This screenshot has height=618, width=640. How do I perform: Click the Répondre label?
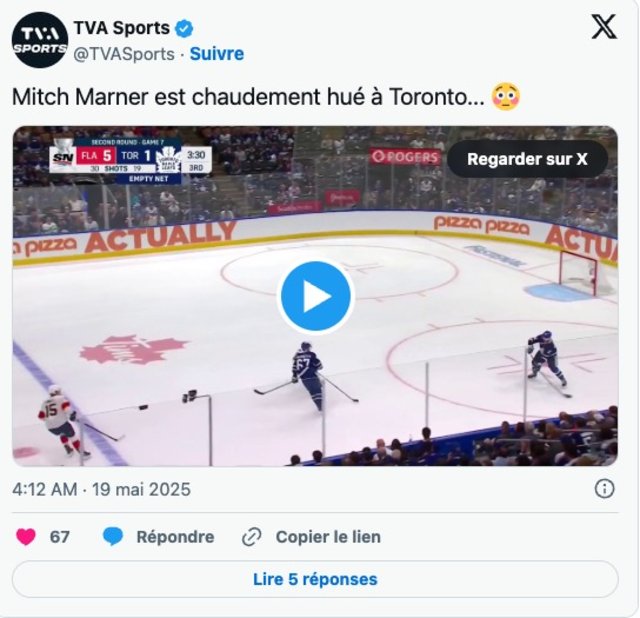pos(175,537)
